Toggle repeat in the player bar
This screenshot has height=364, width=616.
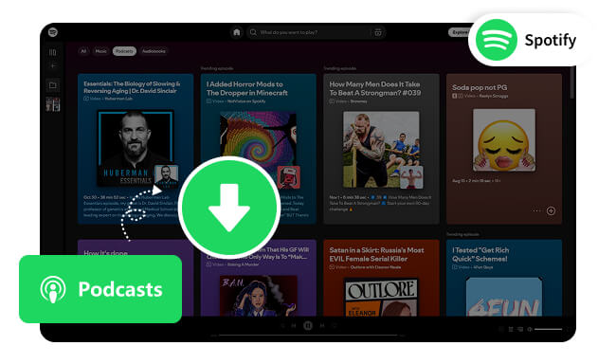pos(335,325)
